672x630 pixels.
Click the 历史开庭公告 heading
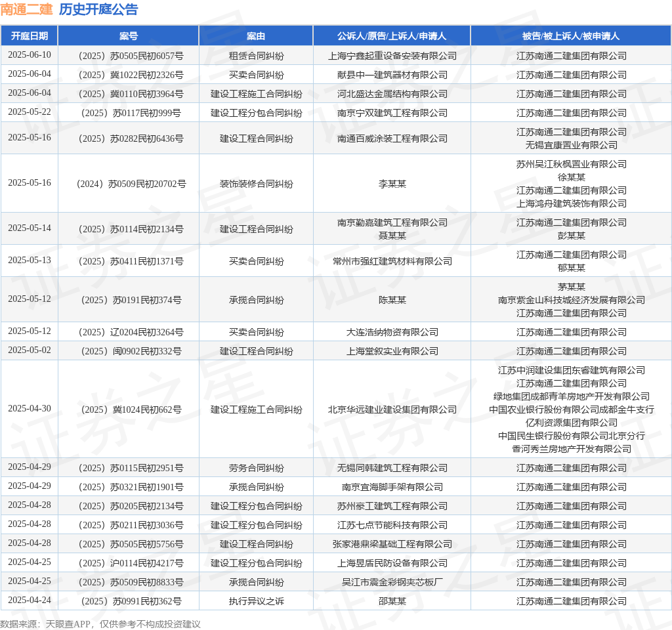click(x=98, y=9)
